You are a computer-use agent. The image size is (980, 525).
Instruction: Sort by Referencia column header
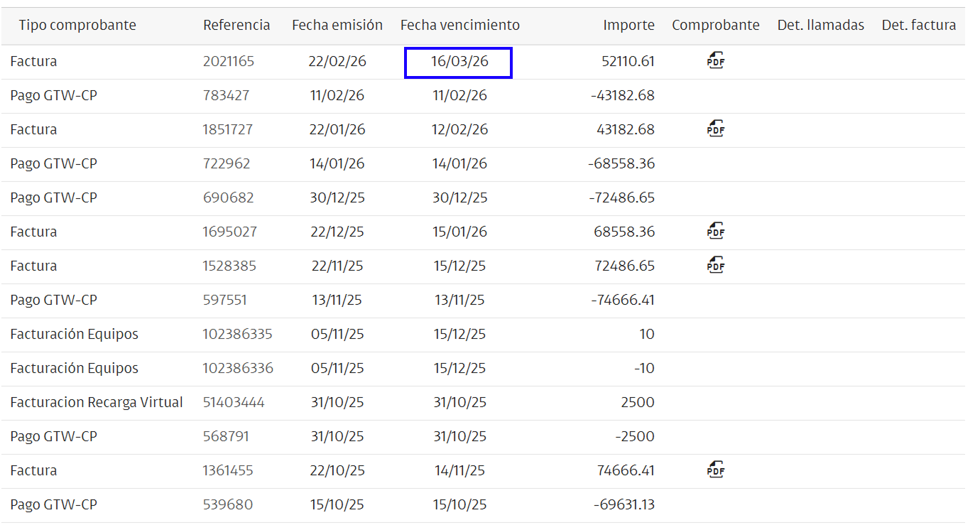[x=237, y=24]
